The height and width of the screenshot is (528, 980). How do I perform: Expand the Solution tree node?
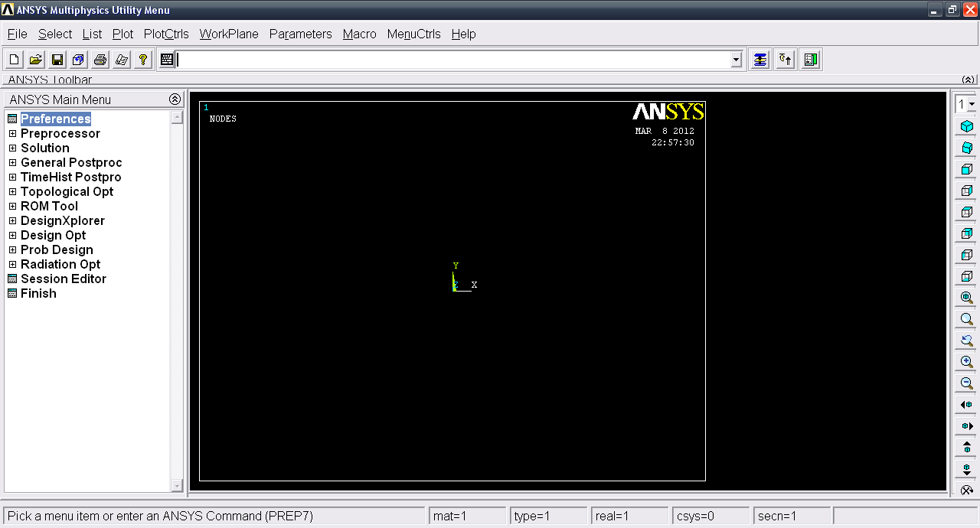point(12,148)
